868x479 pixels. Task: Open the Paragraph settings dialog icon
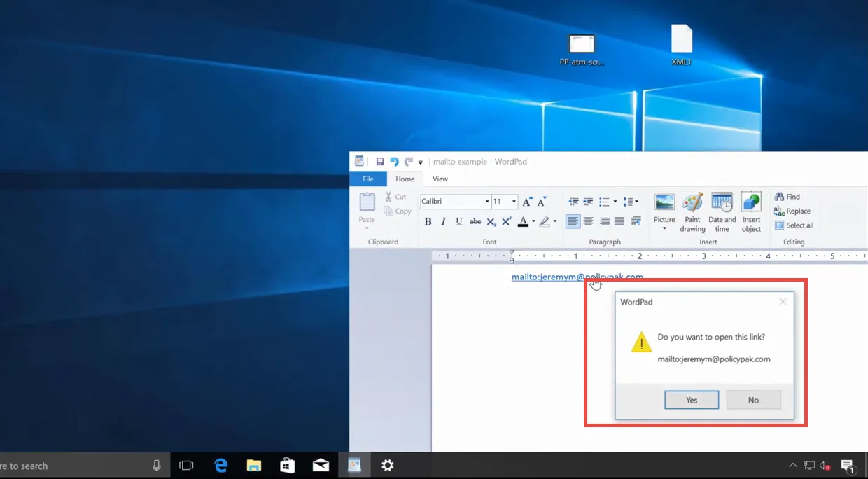click(636, 221)
